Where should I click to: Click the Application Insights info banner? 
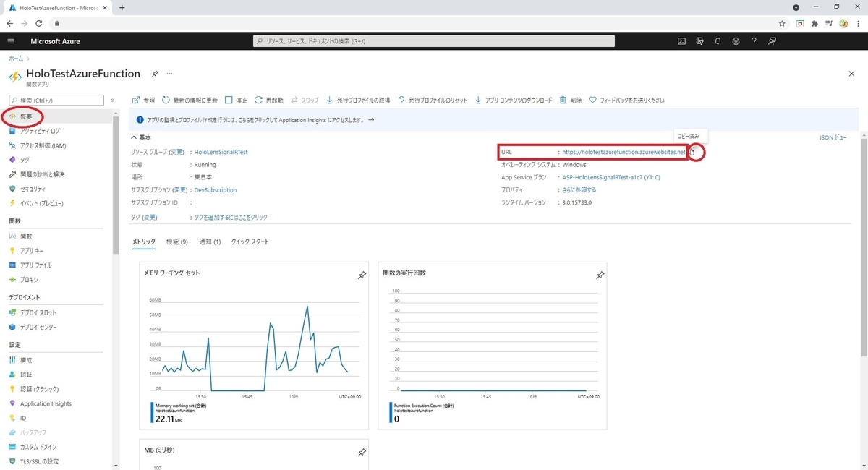click(x=495, y=120)
